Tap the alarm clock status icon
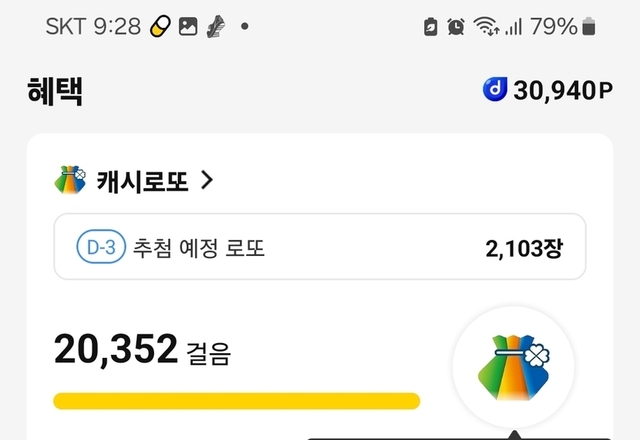This screenshot has height=440, width=640. [456, 27]
